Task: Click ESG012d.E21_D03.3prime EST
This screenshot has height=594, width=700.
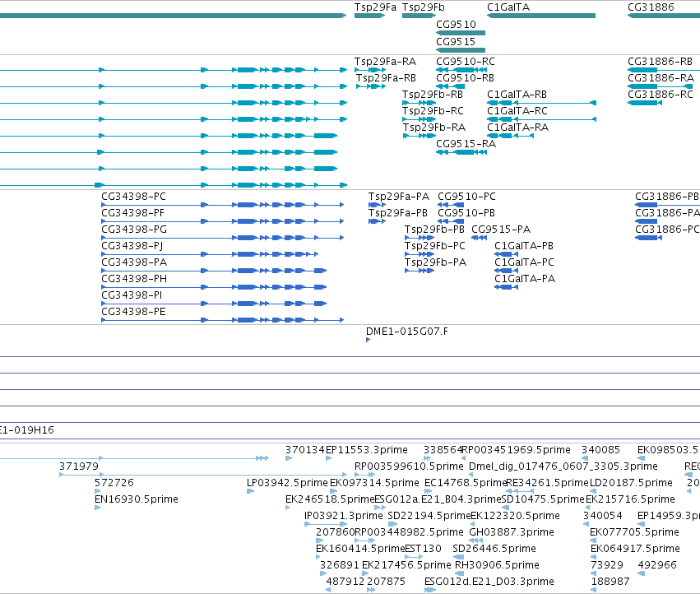Action: [489, 582]
